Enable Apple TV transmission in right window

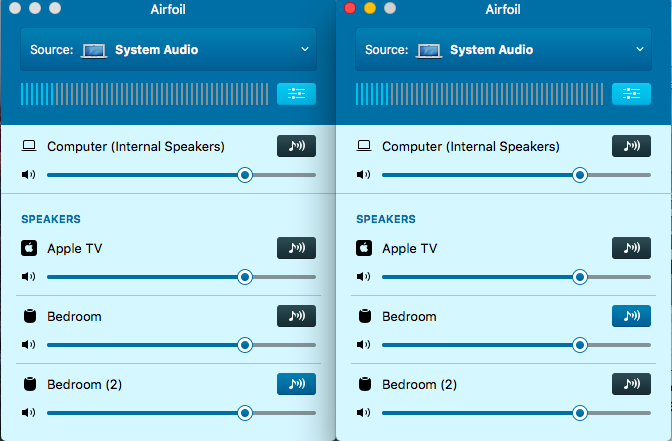coord(631,248)
